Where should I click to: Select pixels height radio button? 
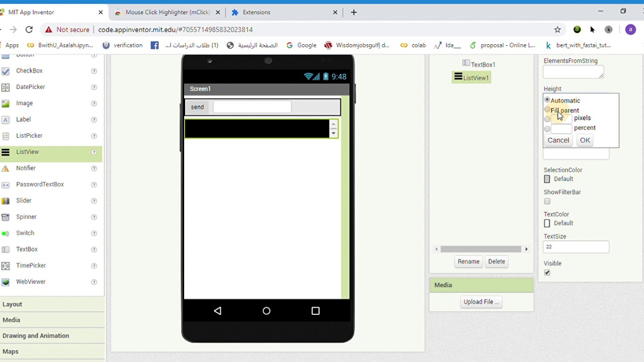547,119
